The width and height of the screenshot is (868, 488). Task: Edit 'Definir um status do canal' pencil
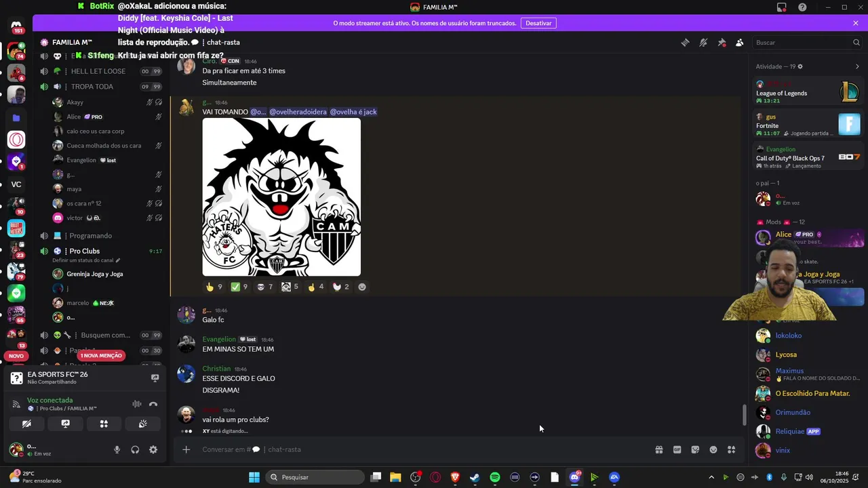point(118,260)
